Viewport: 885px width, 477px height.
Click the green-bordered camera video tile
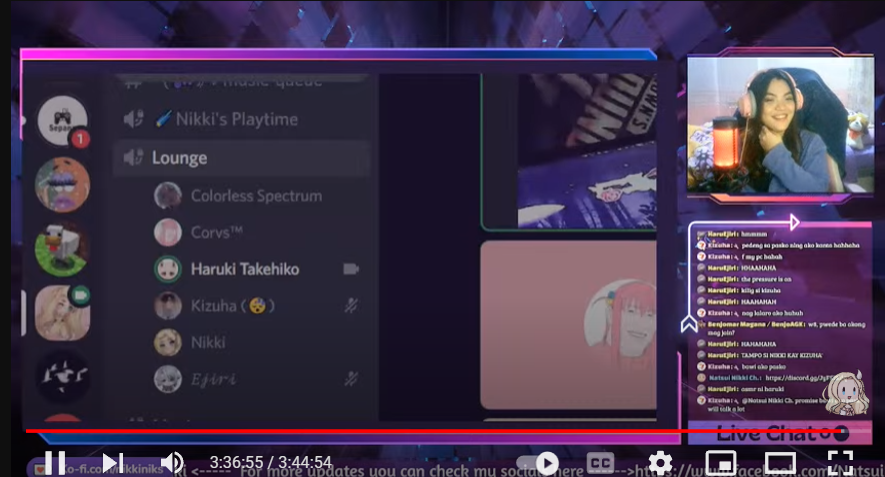(568, 151)
